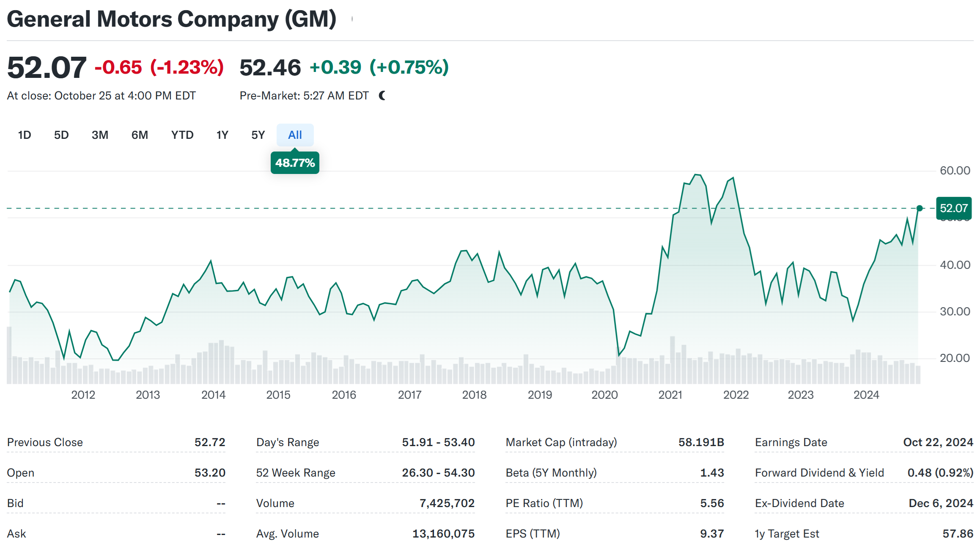
Task: Click the Ask label
Action: [16, 534]
